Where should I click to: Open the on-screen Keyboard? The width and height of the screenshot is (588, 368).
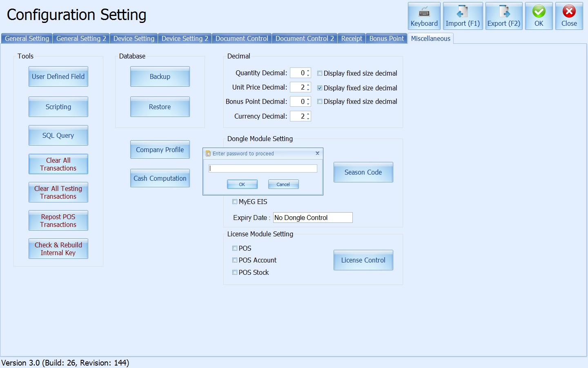(x=424, y=16)
